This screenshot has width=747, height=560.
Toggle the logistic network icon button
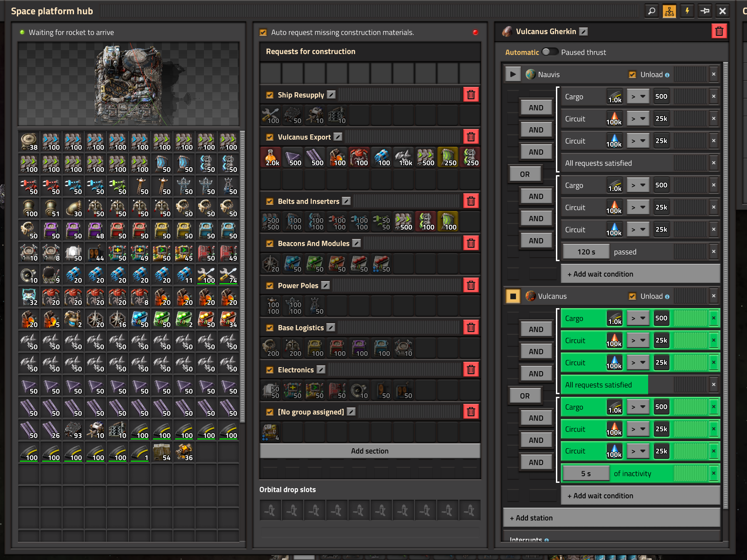click(x=669, y=11)
